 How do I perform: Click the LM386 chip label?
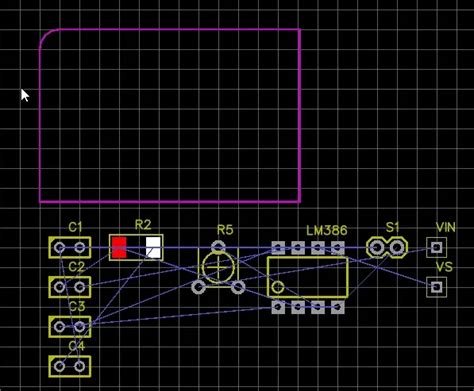pos(327,230)
